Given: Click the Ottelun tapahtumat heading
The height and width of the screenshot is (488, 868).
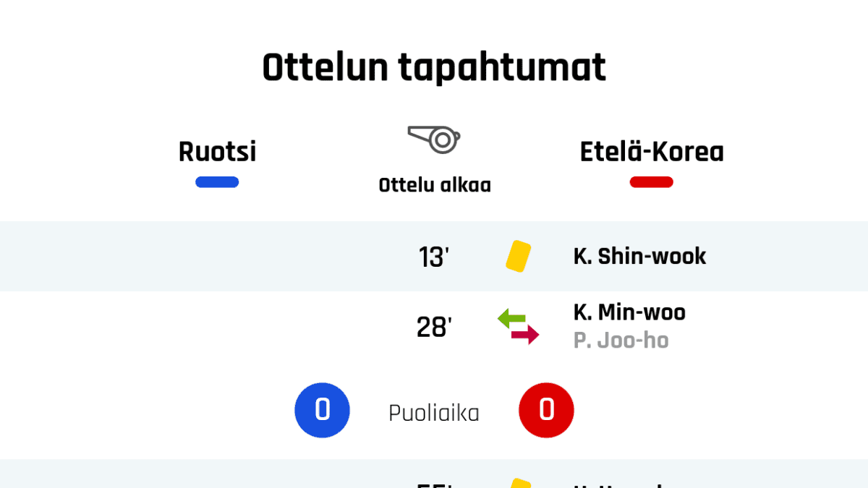Looking at the screenshot, I should point(434,69).
